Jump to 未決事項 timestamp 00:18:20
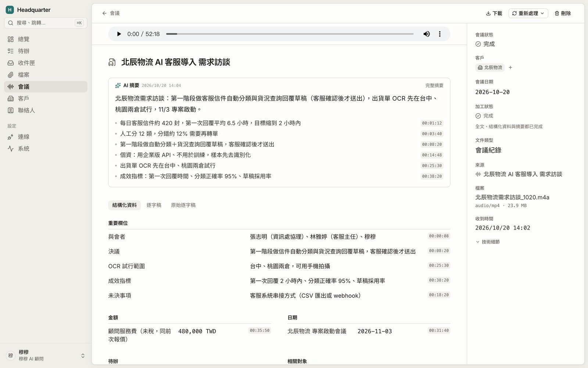The width and height of the screenshot is (588, 368). pyautogui.click(x=439, y=295)
